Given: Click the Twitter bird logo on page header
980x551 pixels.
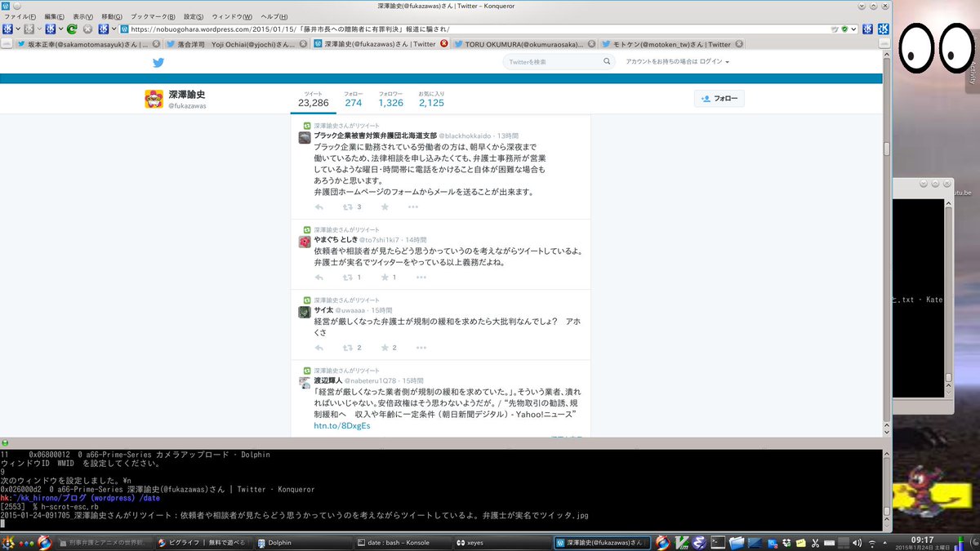Looking at the screenshot, I should pyautogui.click(x=159, y=62).
